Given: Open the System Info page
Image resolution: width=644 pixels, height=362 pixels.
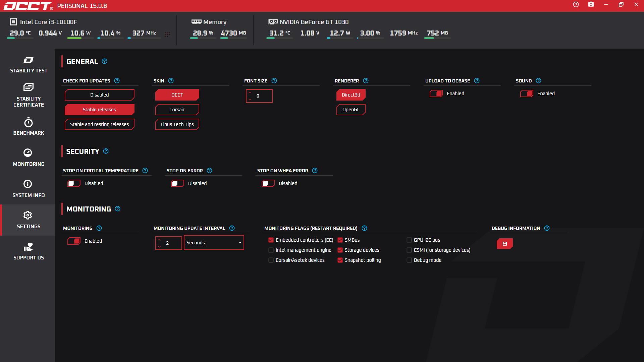Looking at the screenshot, I should [29, 189].
